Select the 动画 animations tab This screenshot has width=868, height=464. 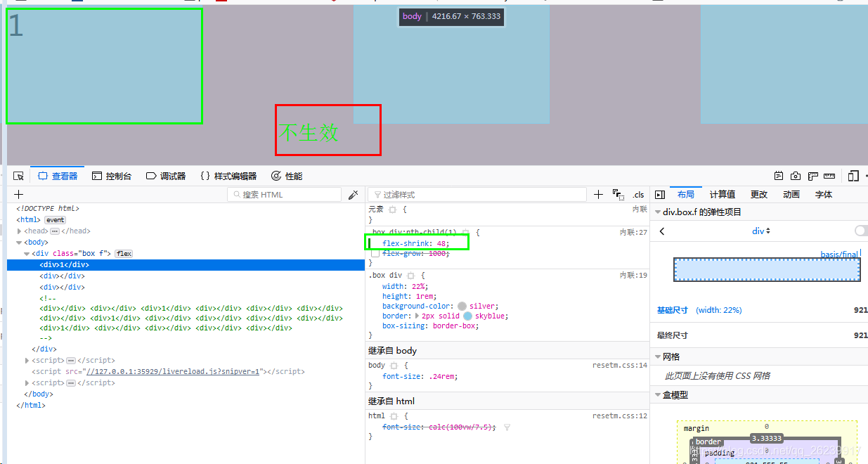[x=791, y=195]
